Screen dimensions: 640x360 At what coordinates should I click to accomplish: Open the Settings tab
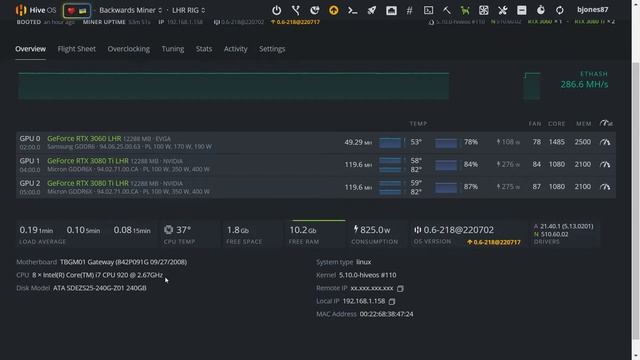coord(272,49)
